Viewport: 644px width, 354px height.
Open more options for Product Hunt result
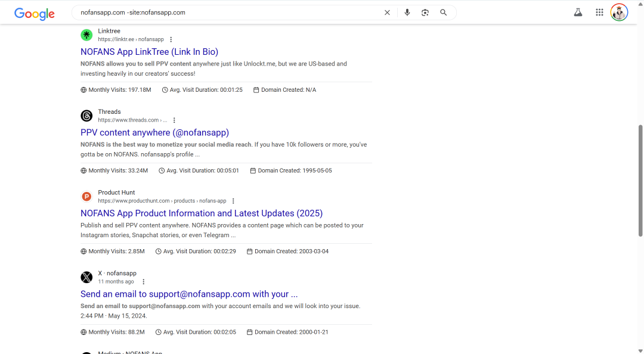[233, 201]
